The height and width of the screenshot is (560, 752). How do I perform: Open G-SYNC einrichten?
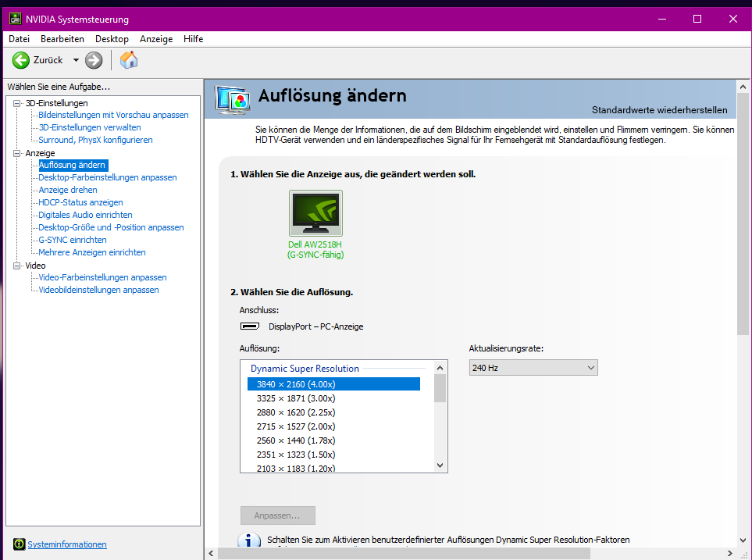point(73,240)
